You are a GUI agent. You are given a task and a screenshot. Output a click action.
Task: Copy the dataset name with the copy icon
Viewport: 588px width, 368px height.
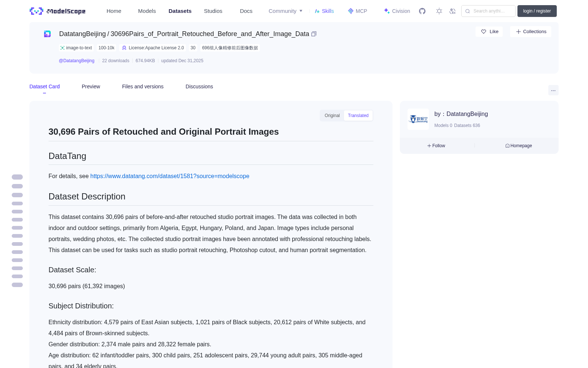pyautogui.click(x=314, y=34)
